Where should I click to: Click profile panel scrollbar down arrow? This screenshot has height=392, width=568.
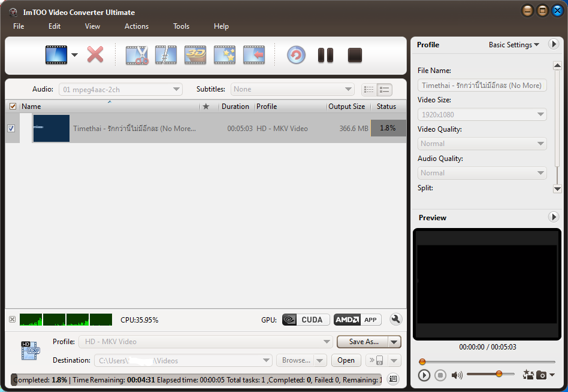click(x=557, y=189)
